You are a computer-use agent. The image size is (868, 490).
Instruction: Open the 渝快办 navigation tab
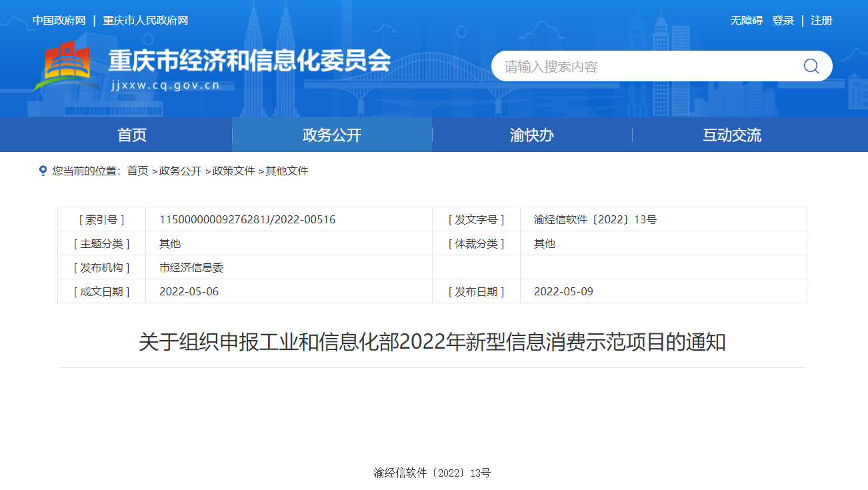tap(531, 135)
